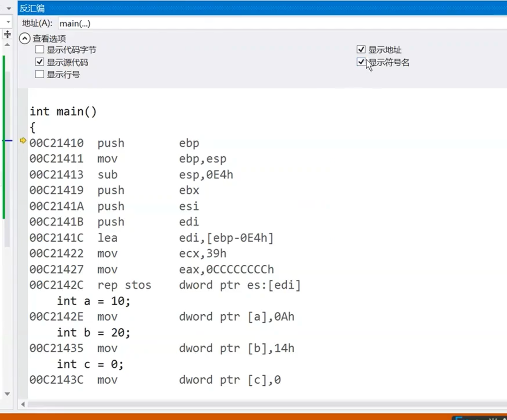This screenshot has width=507, height=420.
Task: Enable the 显示代码字节 checkbox
Action: 40,50
